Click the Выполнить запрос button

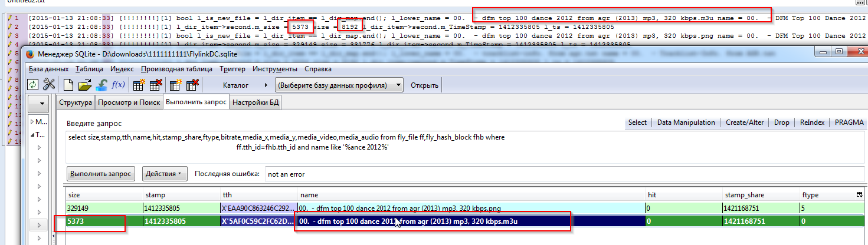[100, 174]
